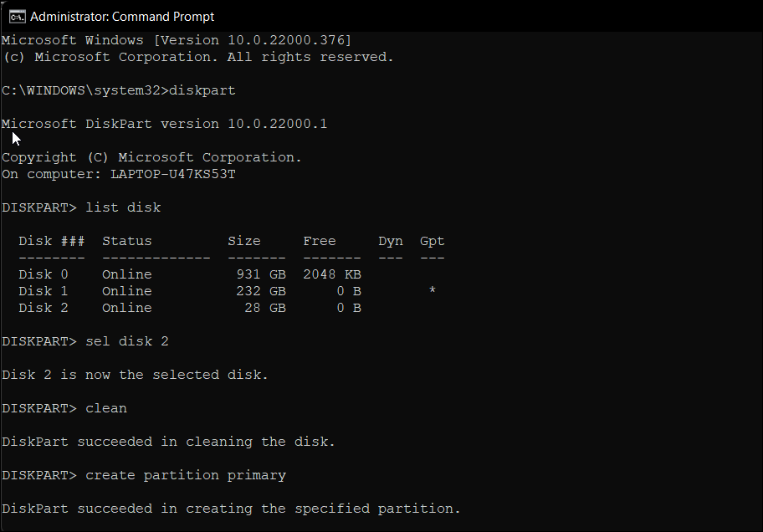763x532 pixels.
Task: Click the Status column header
Action: (126, 240)
